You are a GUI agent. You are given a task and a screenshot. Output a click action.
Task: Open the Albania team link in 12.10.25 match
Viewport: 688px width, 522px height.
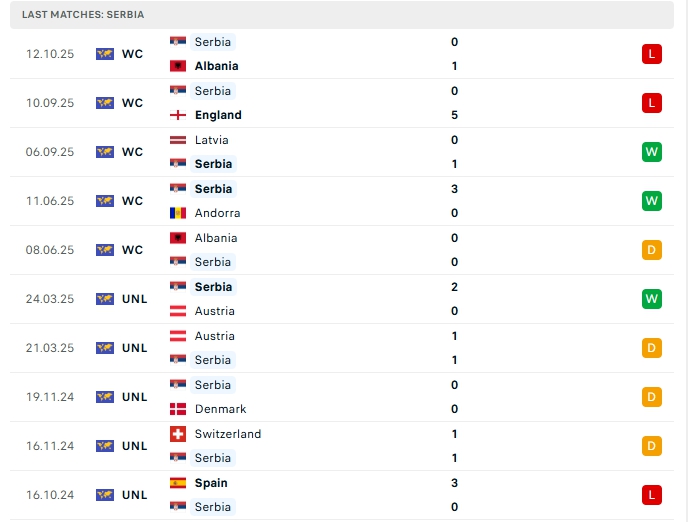click(x=217, y=66)
